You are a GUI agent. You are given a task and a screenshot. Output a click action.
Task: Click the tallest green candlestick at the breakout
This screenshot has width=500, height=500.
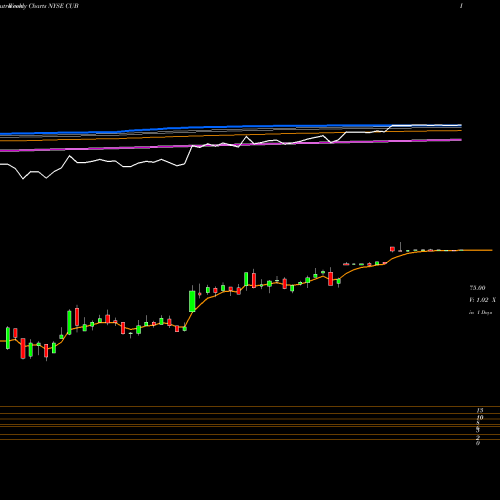click(192, 301)
